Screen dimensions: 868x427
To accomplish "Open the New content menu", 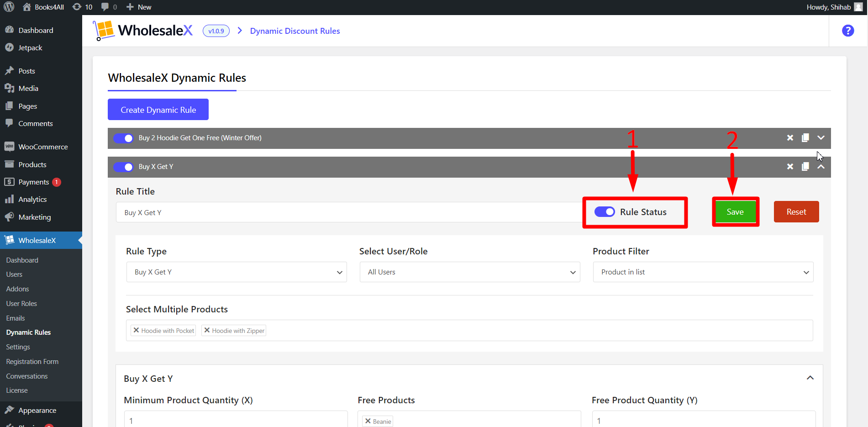I will coord(139,7).
